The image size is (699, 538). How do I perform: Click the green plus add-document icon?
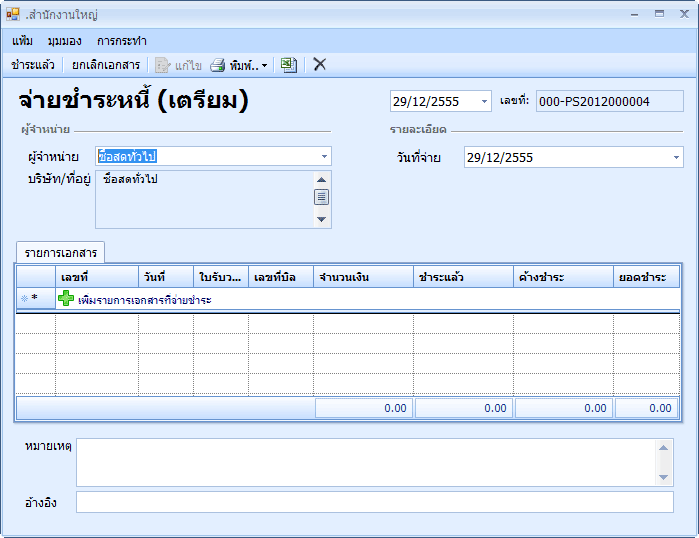(66, 298)
